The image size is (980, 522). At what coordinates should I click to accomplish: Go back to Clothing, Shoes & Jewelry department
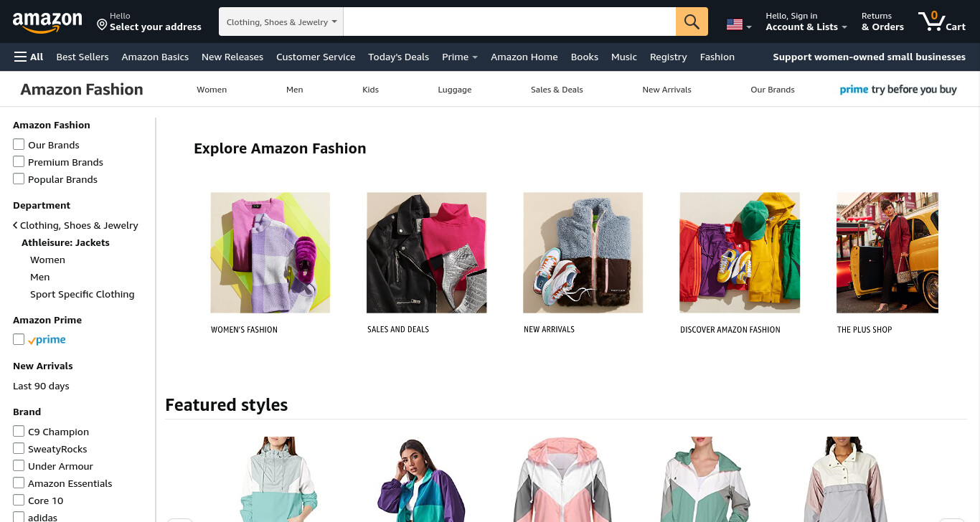click(75, 225)
